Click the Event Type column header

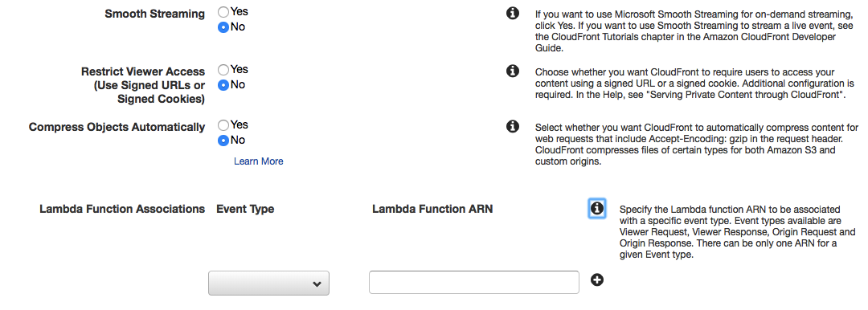tap(245, 210)
